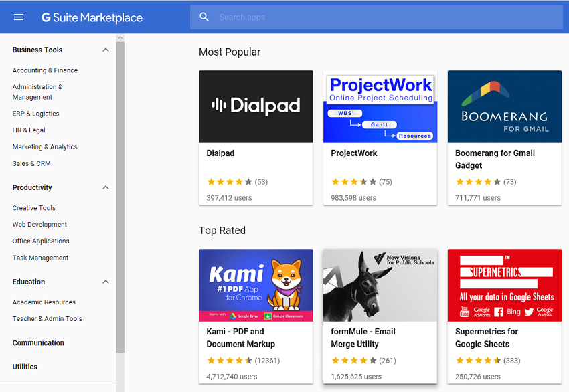The height and width of the screenshot is (392, 569).
Task: Select the Utilities heading
Action: (25, 367)
